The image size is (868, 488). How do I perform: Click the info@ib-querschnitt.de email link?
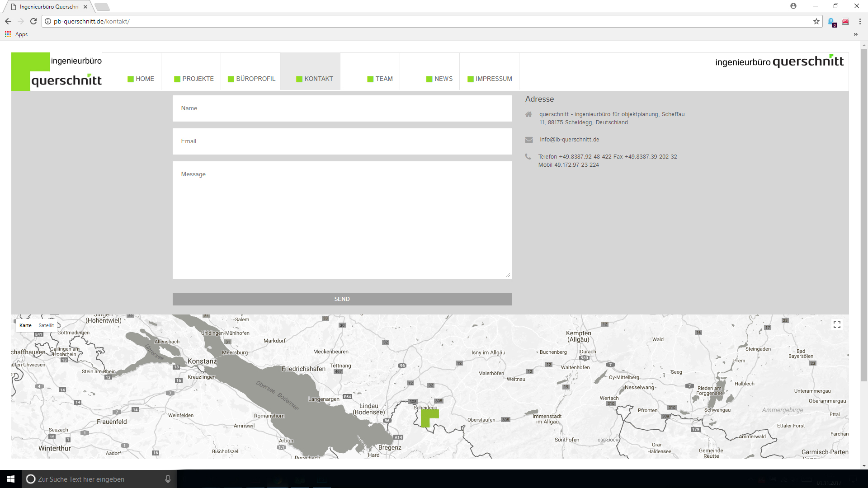point(569,140)
